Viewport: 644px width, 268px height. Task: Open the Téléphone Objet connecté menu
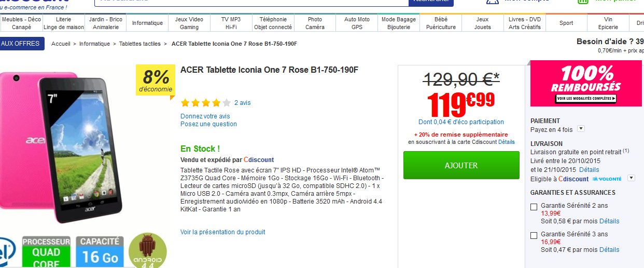point(273,23)
